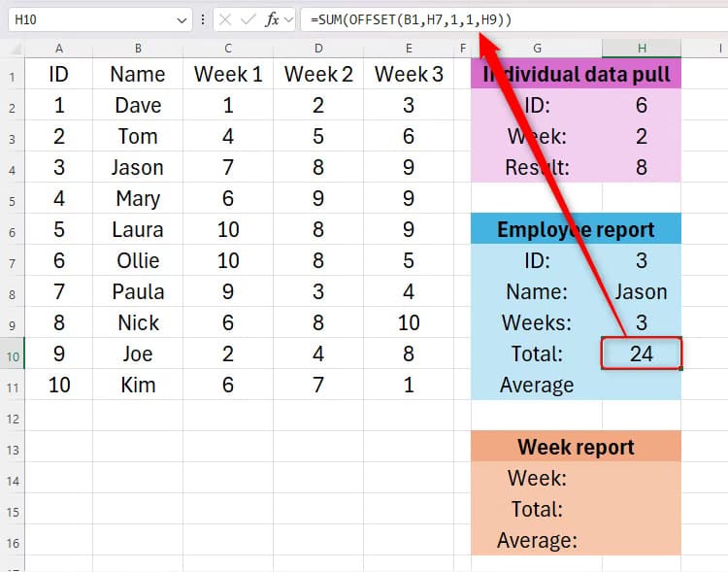
Task: Select column A header
Action: click(59, 49)
